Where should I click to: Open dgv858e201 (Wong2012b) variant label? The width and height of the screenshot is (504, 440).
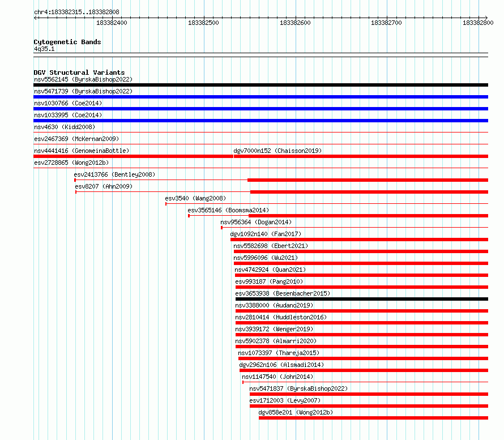(296, 412)
